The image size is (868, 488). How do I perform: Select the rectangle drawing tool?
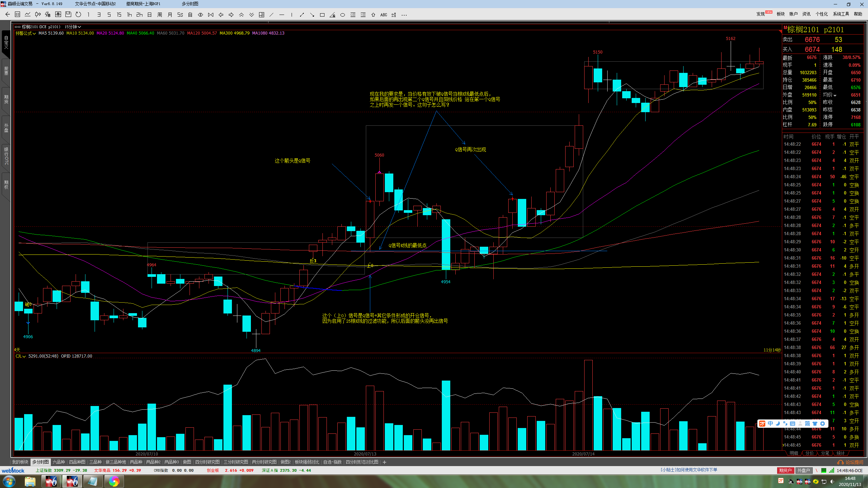coord(322,15)
